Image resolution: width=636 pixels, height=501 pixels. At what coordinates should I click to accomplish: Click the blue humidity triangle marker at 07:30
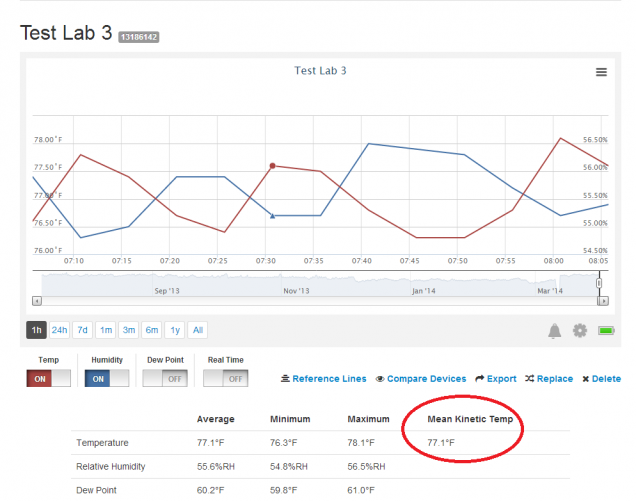pos(273,216)
